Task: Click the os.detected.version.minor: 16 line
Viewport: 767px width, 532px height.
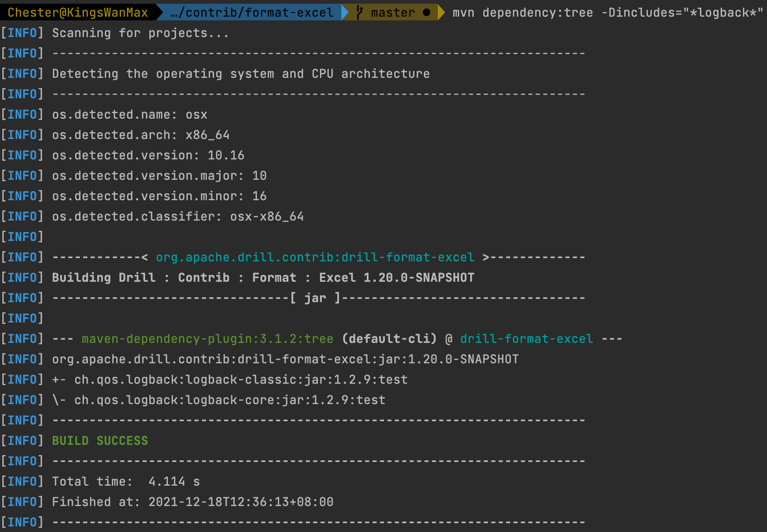Action: [x=159, y=196]
